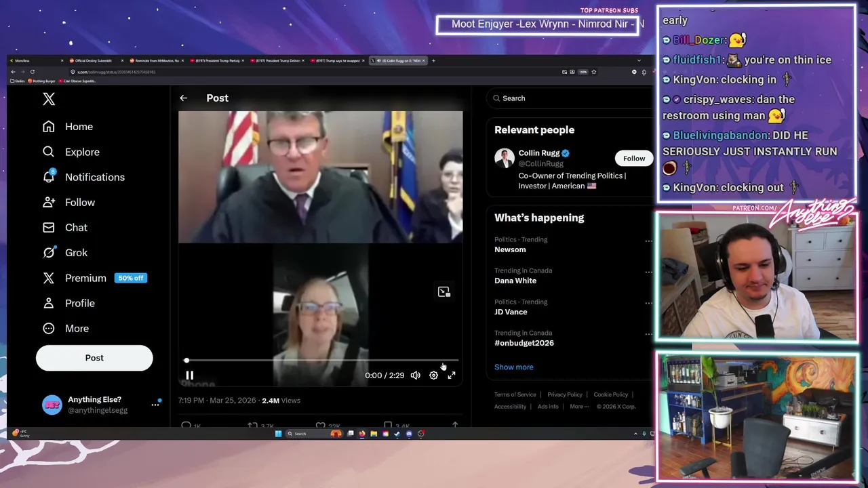Pause the video playback

[x=190, y=375]
